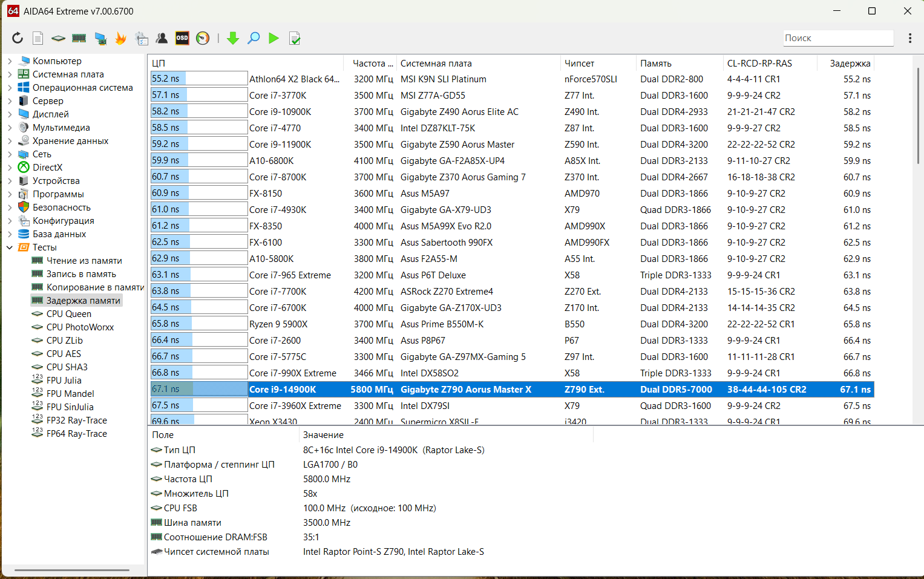Sort by the Чипсет column header

click(598, 64)
